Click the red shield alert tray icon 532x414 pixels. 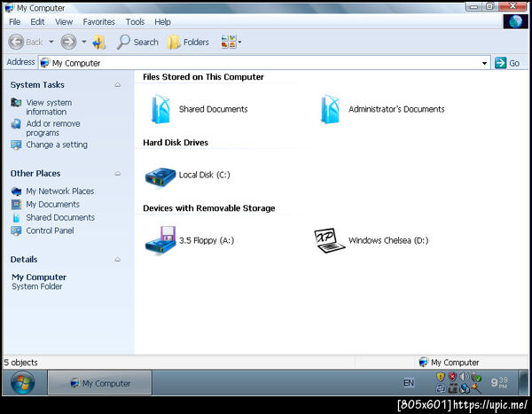452,377
